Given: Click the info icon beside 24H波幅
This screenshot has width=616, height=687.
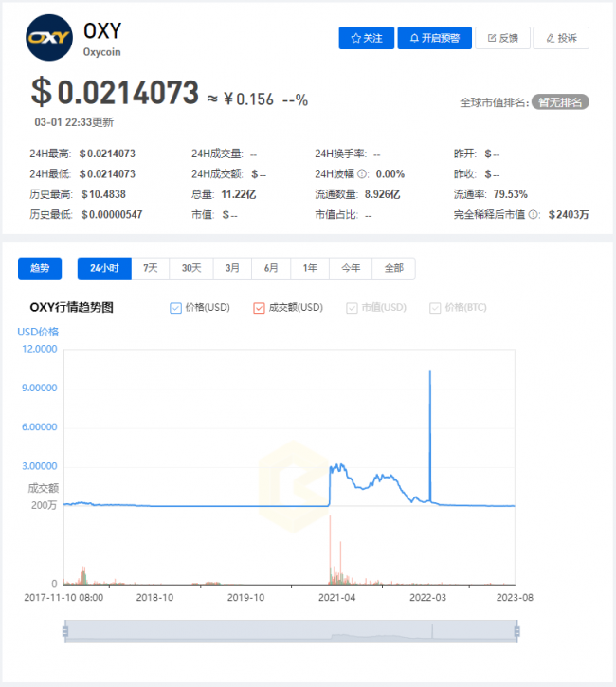Looking at the screenshot, I should (362, 174).
